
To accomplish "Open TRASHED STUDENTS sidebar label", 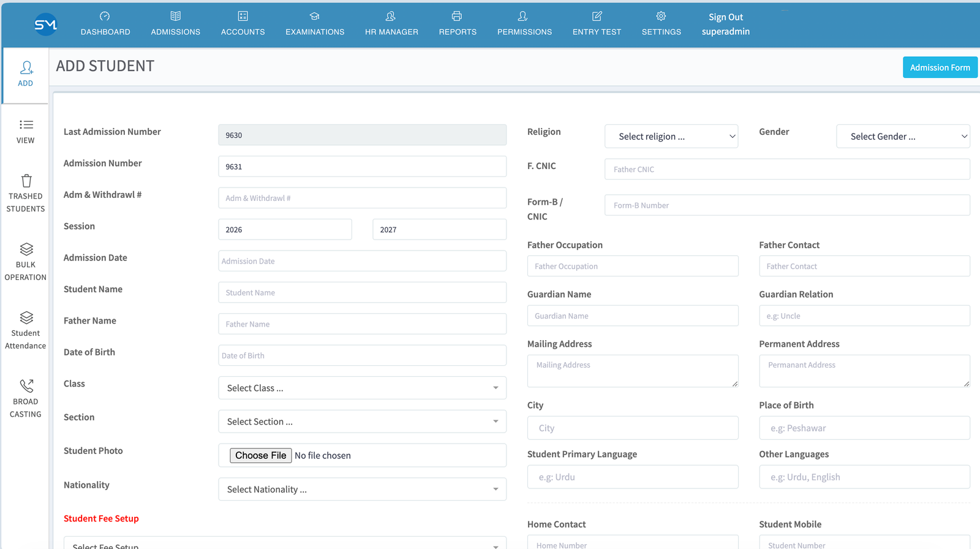I will coord(26,202).
